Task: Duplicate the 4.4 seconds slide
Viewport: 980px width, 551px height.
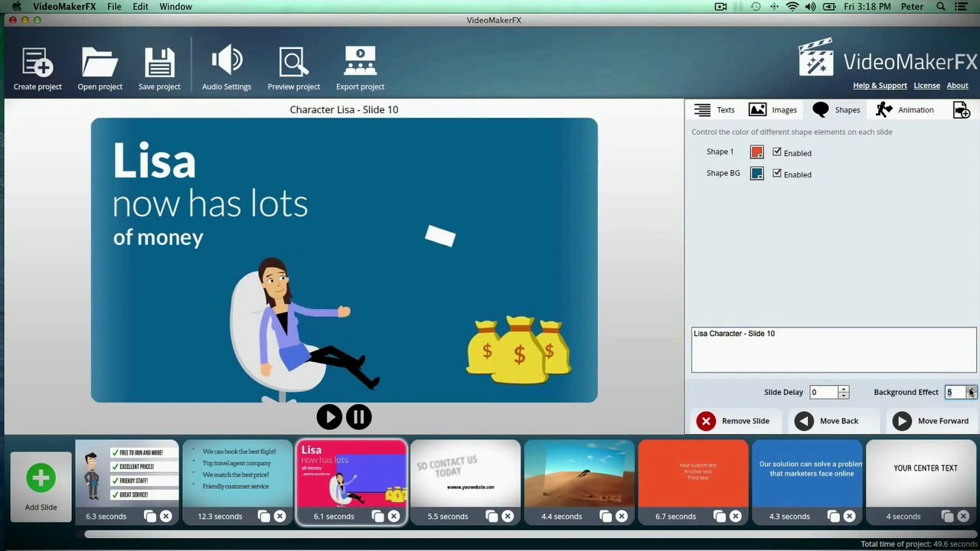Action: coord(606,517)
